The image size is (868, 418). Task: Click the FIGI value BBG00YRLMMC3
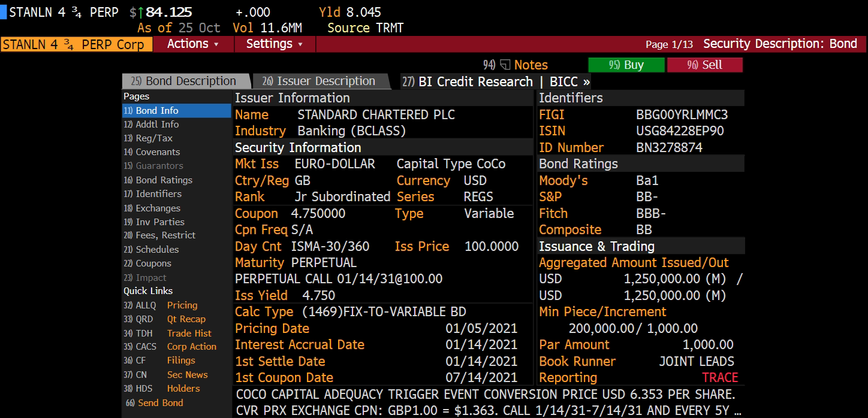pyautogui.click(x=682, y=114)
